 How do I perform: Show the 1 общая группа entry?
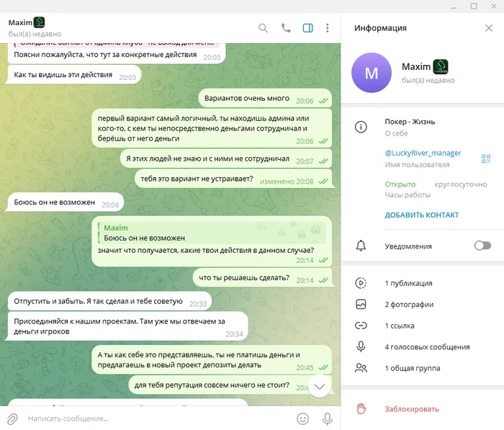pos(423,368)
